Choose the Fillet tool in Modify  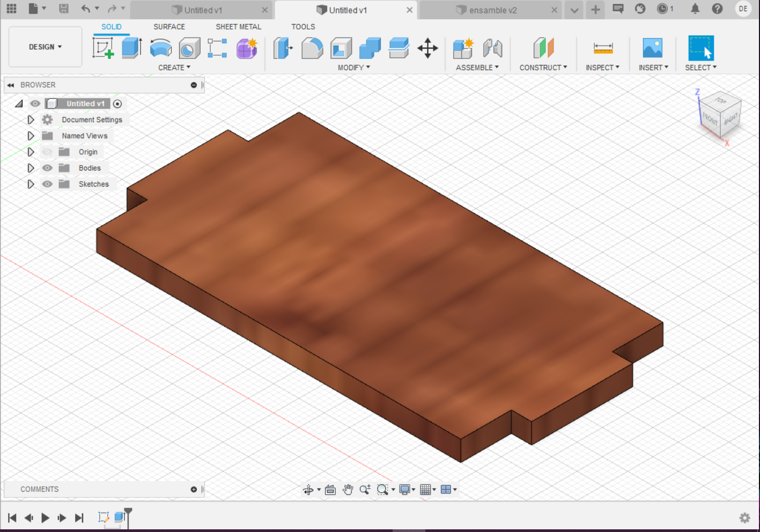(x=312, y=48)
